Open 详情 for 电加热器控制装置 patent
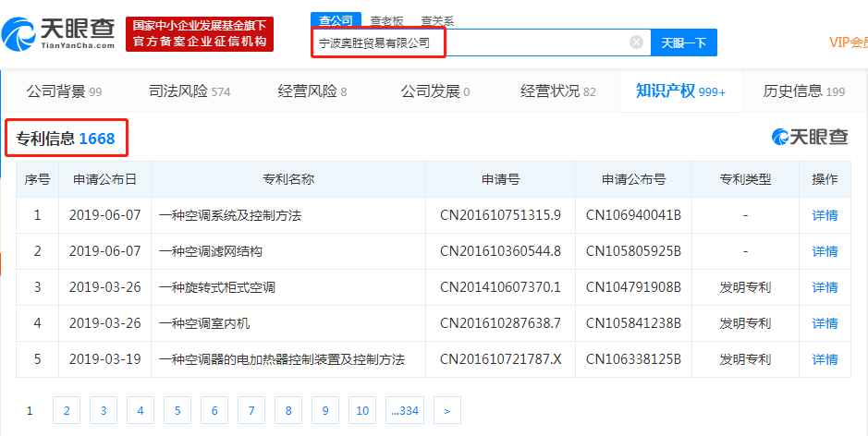 (x=825, y=359)
